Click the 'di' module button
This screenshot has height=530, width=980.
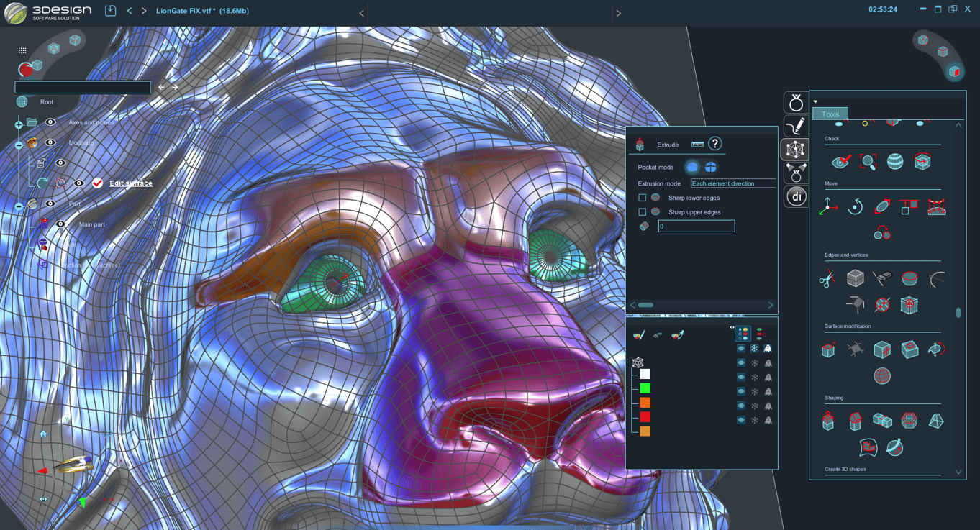click(795, 196)
